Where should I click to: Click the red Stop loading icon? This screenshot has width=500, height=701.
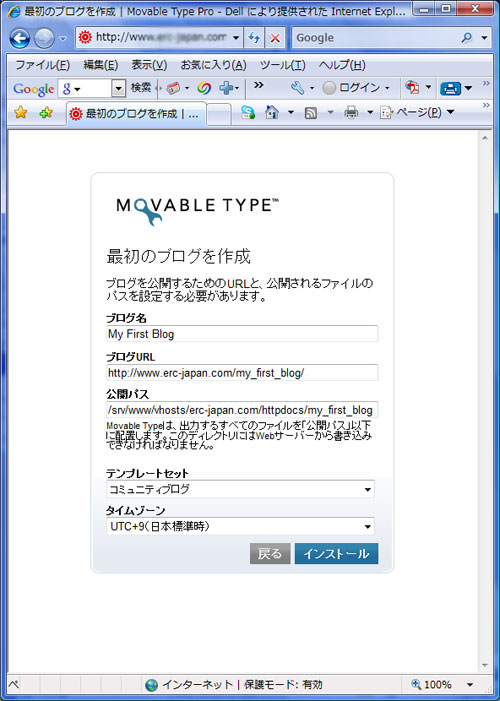pyautogui.click(x=275, y=38)
